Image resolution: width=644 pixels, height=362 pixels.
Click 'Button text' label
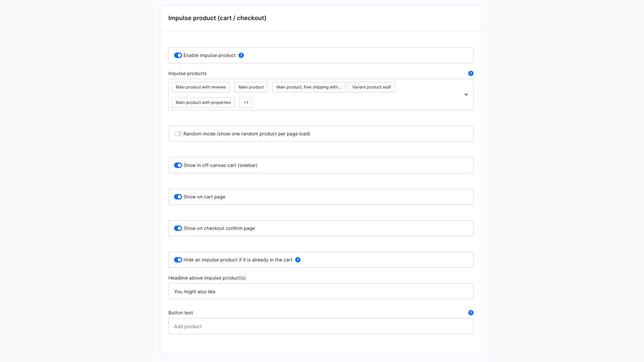pos(180,313)
